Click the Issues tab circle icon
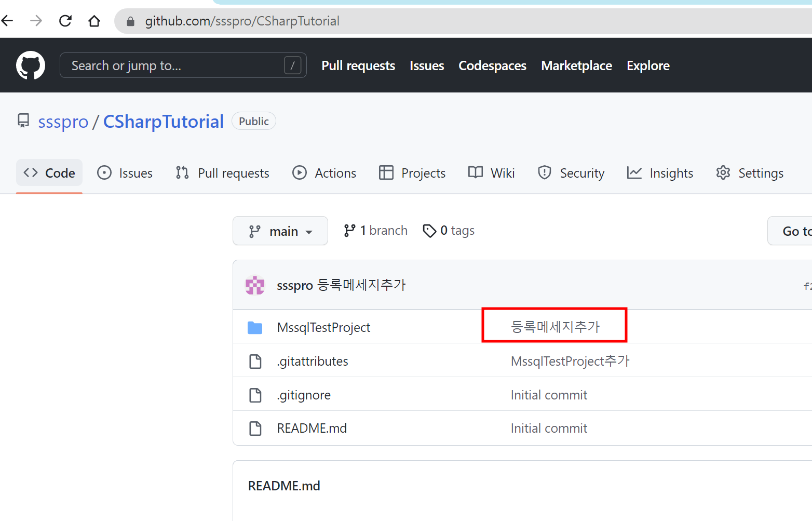The height and width of the screenshot is (521, 812). pos(104,172)
